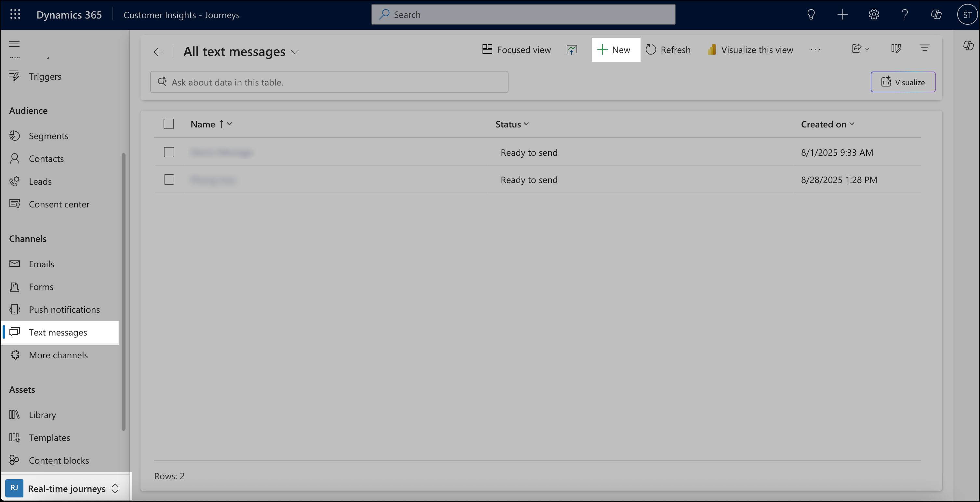Open the More commands ellipsis menu
The width and height of the screenshot is (980, 502).
[815, 49]
